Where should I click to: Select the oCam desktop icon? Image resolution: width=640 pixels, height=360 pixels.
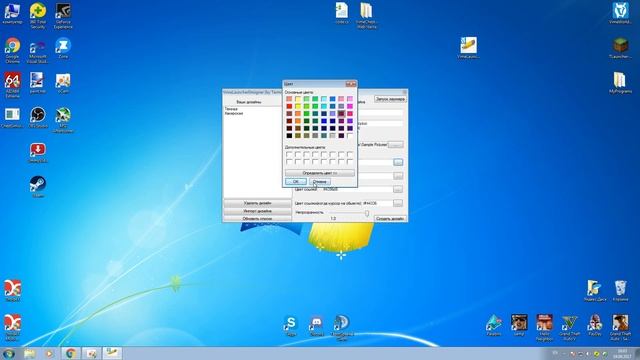63,82
